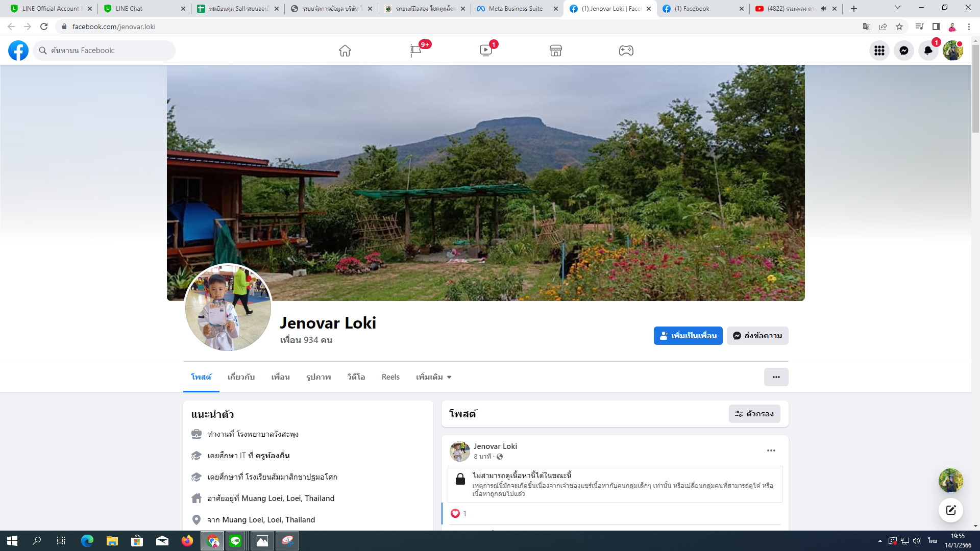Open Gaming controller icon

626,51
